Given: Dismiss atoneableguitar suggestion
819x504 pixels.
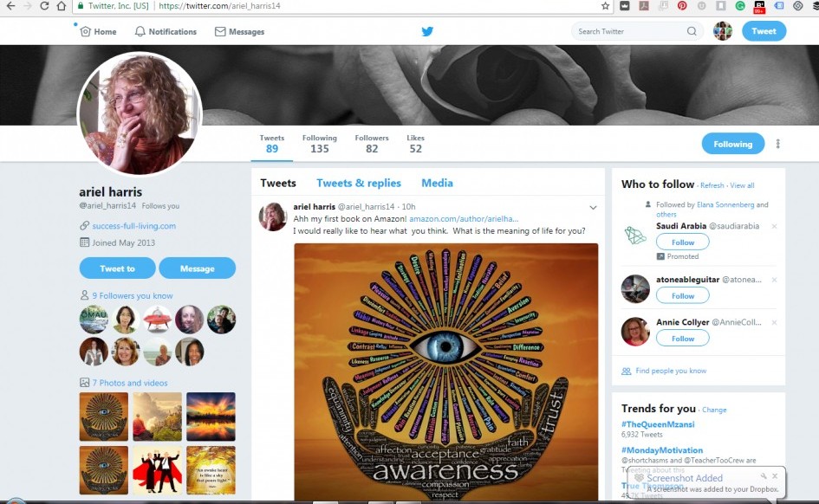Looking at the screenshot, I should tap(774, 281).
